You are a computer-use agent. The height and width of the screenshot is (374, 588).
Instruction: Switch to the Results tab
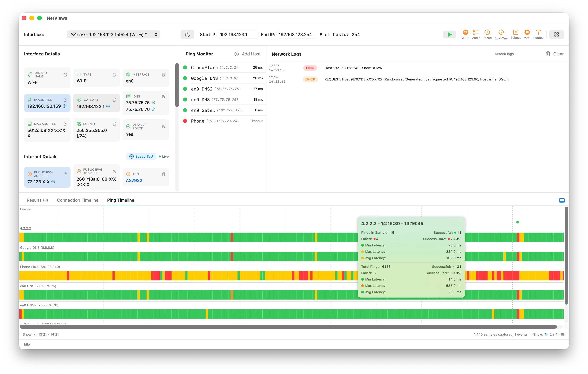pos(37,200)
